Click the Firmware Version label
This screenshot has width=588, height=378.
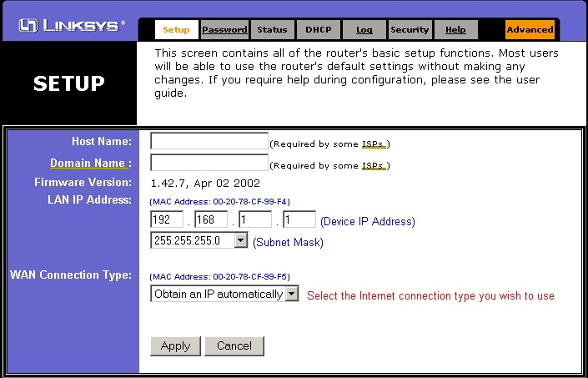pos(83,182)
